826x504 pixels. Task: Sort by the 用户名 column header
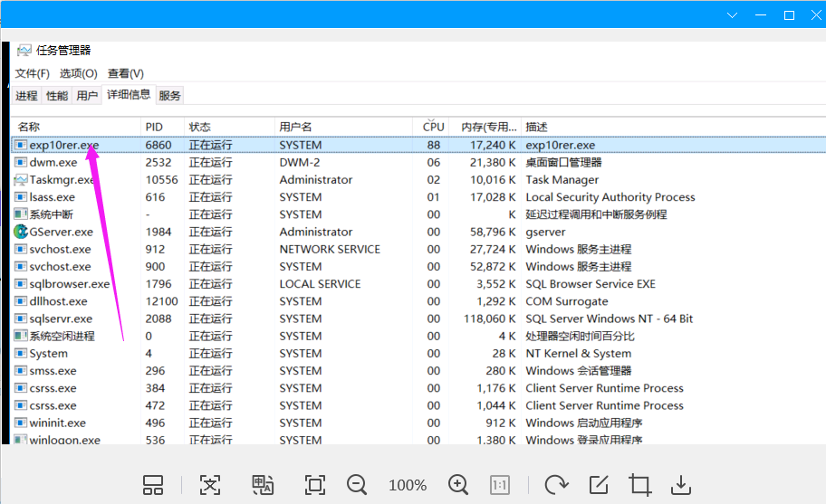(x=343, y=127)
